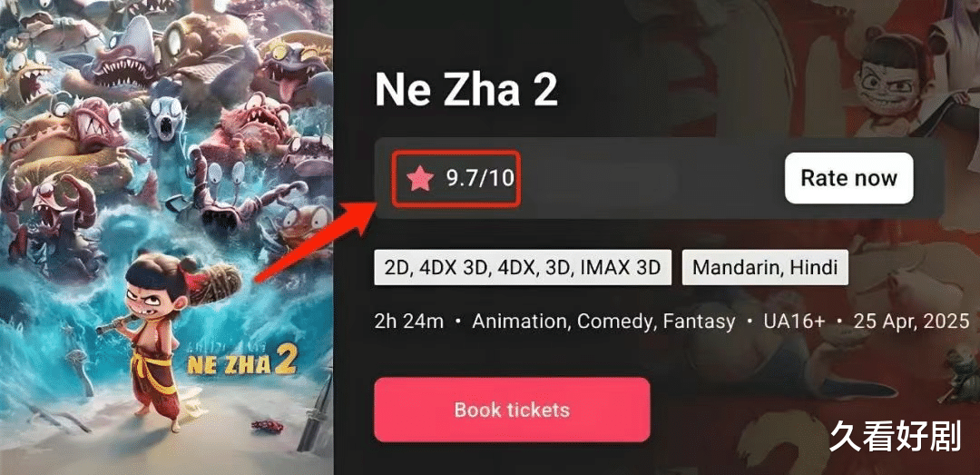Open the Ne Zha 2 poster image

point(166,237)
